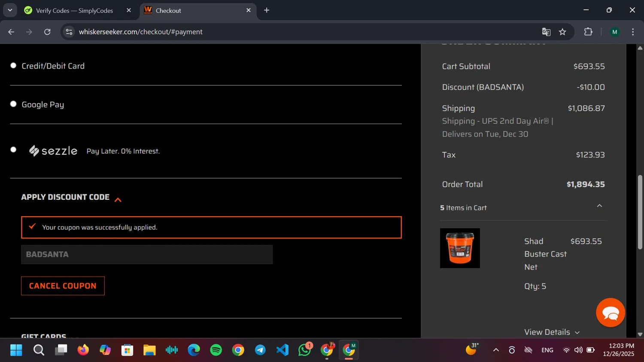Click the BADSANTA coupon code field
Image resolution: width=644 pixels, height=362 pixels.
tap(147, 254)
